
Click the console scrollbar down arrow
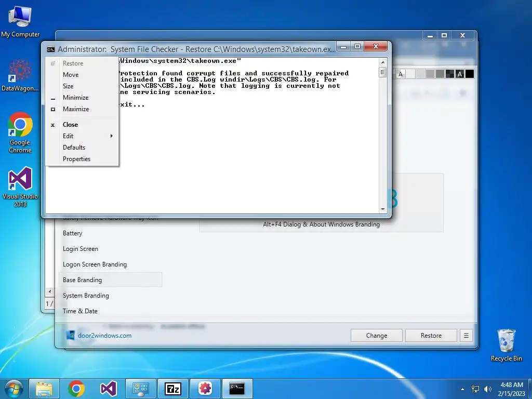point(383,209)
